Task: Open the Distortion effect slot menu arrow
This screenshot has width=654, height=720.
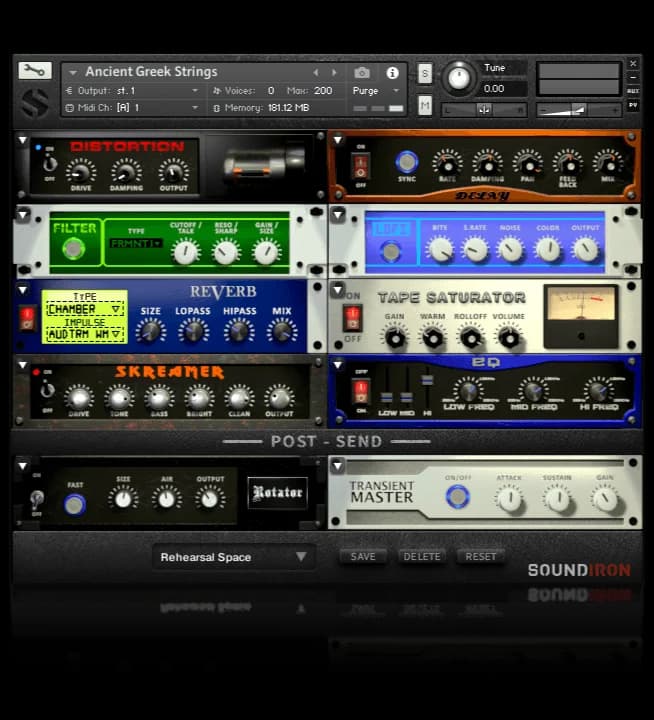Action: pos(22,140)
